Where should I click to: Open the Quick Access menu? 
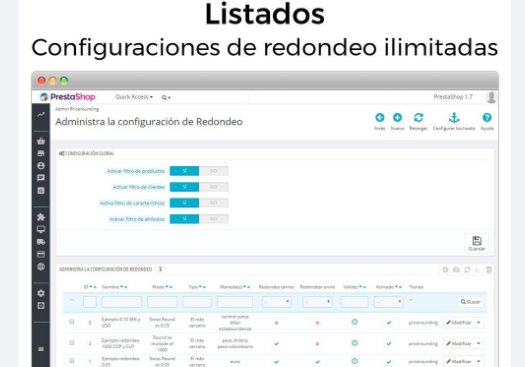tap(134, 97)
